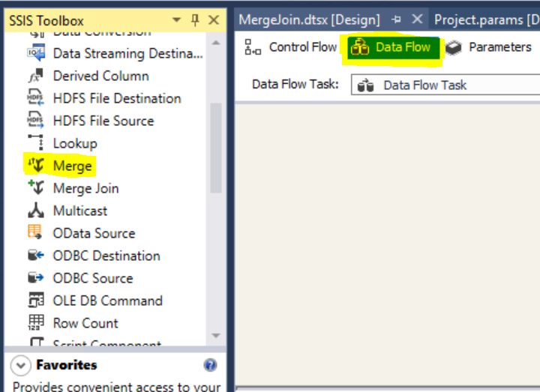Click the Control Flow tab icon
The image size is (540, 392).
(253, 47)
